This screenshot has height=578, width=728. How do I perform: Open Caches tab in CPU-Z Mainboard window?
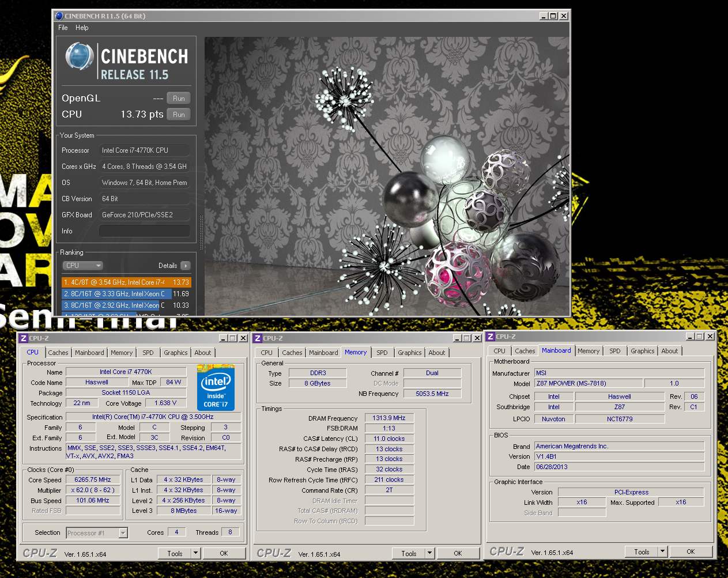coord(525,351)
